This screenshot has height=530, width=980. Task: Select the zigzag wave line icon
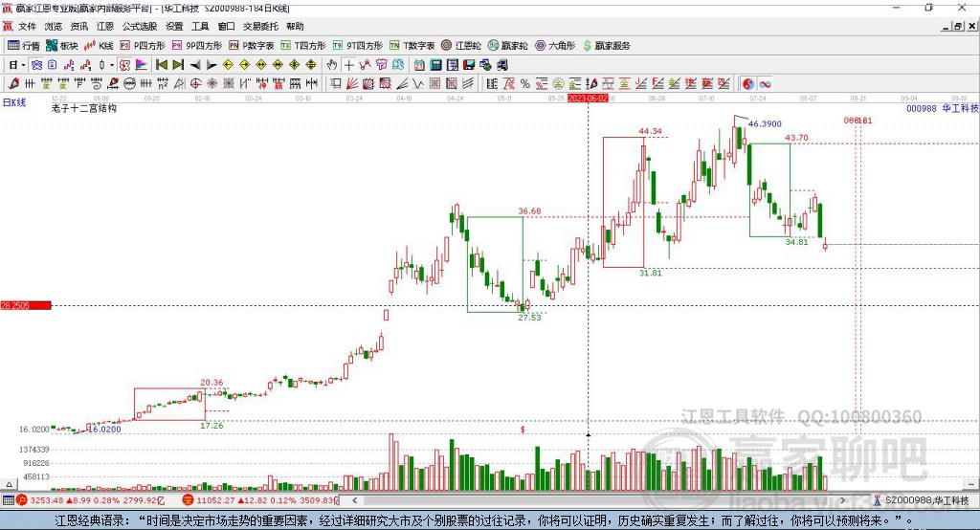(418, 84)
